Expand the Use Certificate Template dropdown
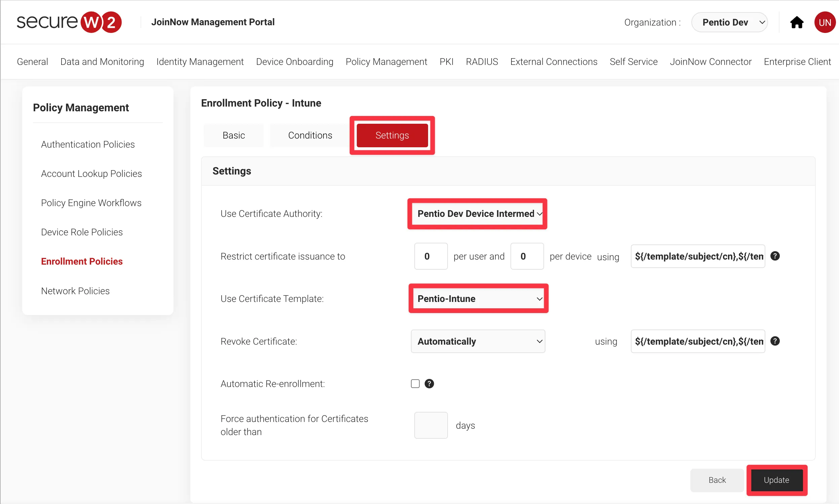The image size is (839, 504). pos(478,299)
